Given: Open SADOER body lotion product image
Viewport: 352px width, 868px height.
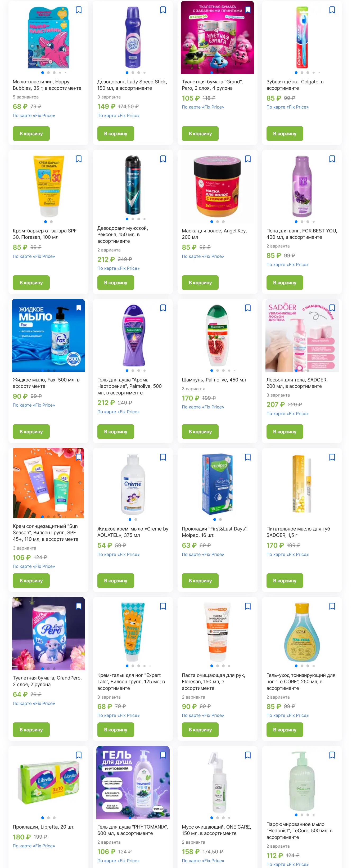Looking at the screenshot, I should point(302,335).
